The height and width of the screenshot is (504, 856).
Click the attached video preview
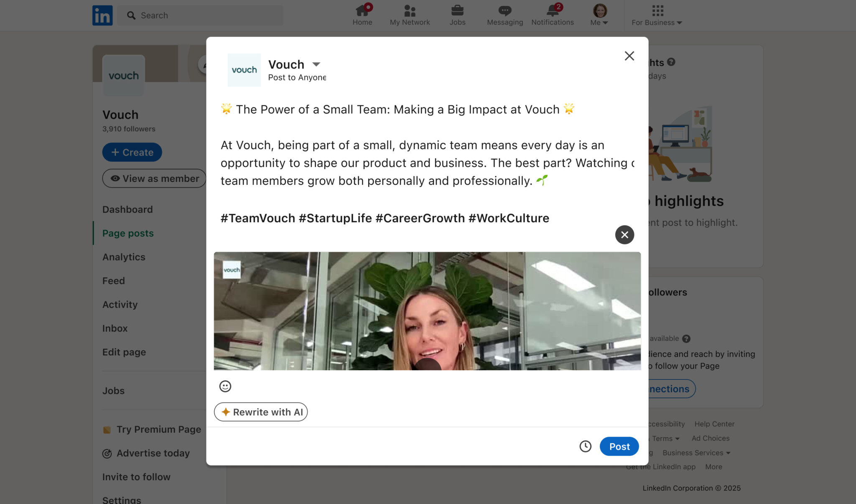point(427,311)
